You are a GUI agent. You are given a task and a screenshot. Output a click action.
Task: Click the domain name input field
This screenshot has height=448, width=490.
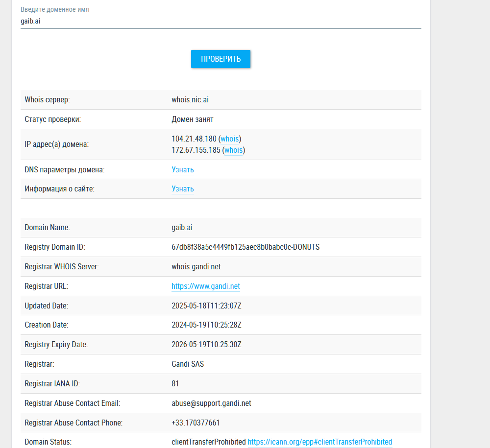coord(220,22)
